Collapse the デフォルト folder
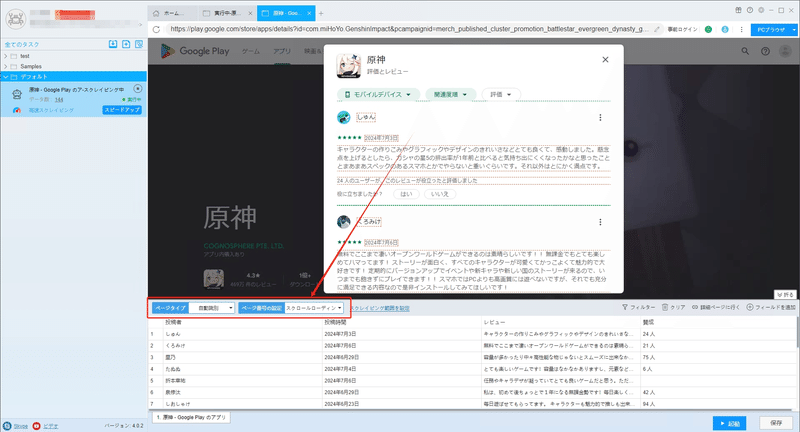The height and width of the screenshot is (432, 800). click(x=6, y=77)
